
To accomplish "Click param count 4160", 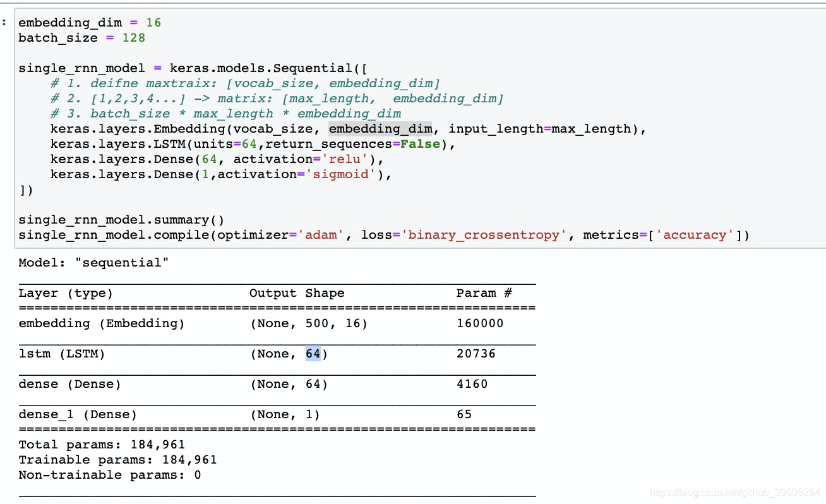I will pos(472,384).
